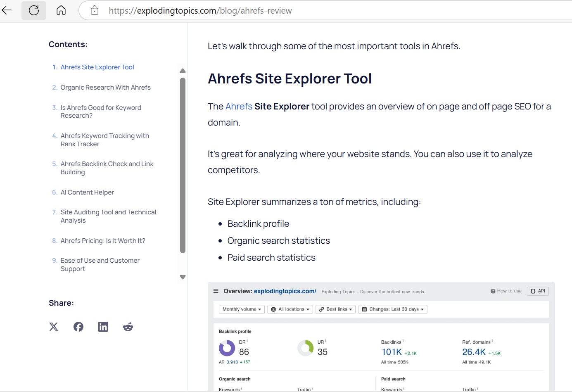Click the contents list scrollbar thumb
The image size is (572, 392).
(x=183, y=165)
